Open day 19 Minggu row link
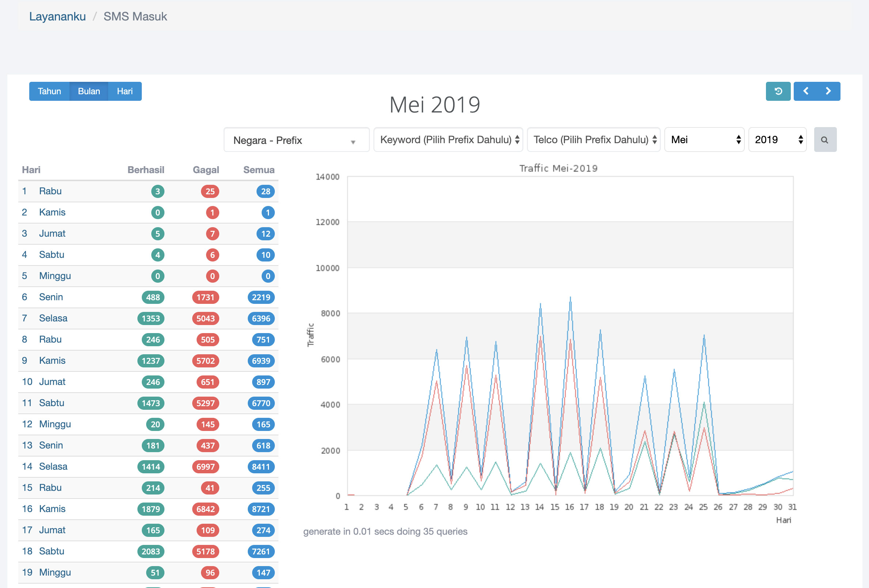Image resolution: width=869 pixels, height=588 pixels. pyautogui.click(x=55, y=572)
